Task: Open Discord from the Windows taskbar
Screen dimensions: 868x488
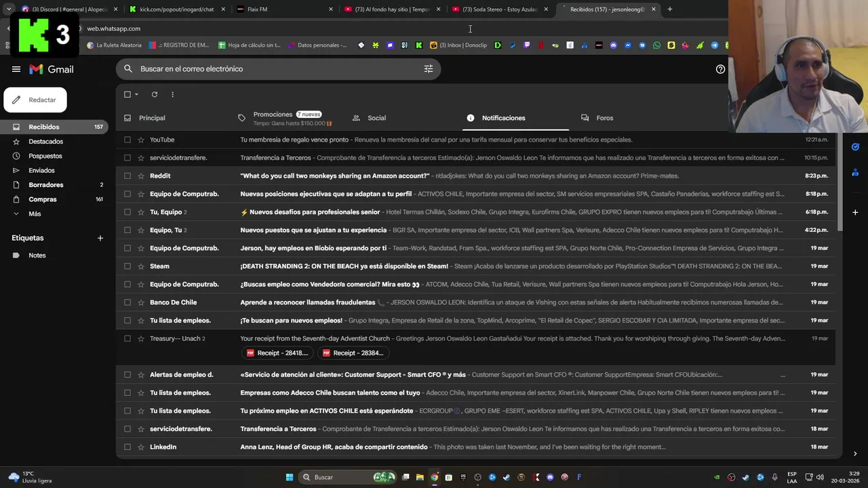Action: pos(550,477)
